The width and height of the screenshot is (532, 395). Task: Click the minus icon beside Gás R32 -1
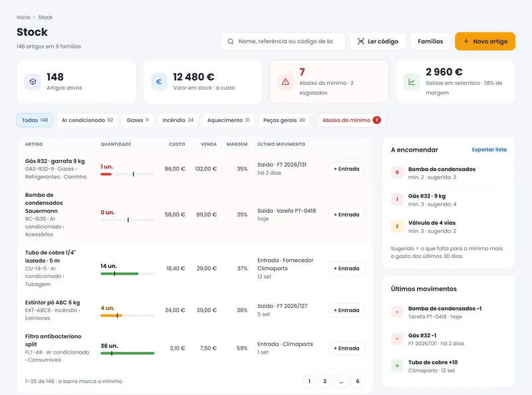397,338
